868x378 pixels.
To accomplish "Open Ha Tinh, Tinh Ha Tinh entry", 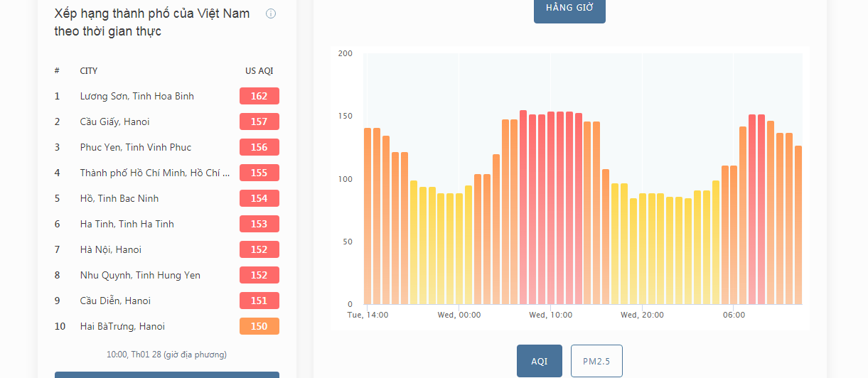I will [x=127, y=224].
